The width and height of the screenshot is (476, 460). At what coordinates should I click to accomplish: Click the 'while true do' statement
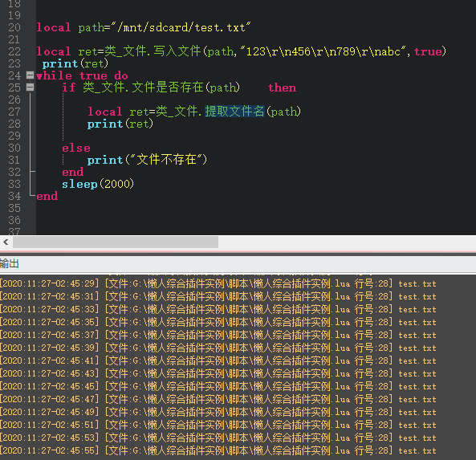pyautogui.click(x=82, y=75)
